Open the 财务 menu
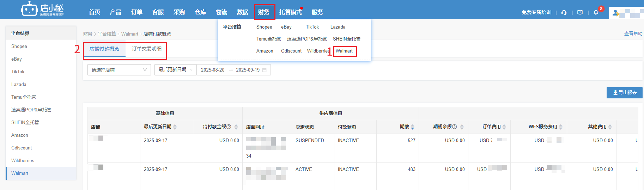The width and height of the screenshot is (644, 190). click(264, 12)
